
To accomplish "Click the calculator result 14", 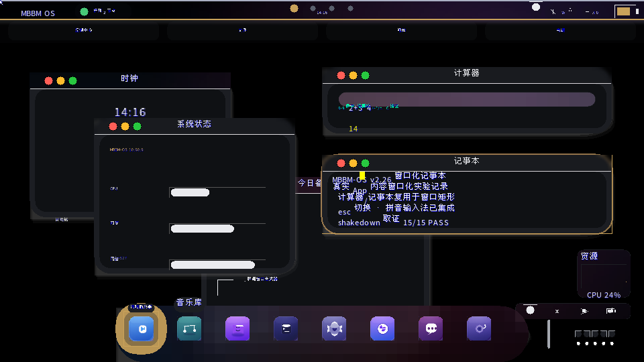I will click(354, 129).
